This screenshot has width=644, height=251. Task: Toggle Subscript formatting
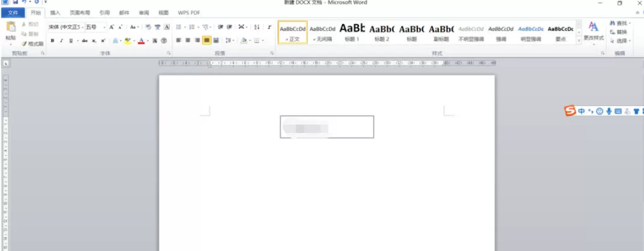tap(94, 40)
